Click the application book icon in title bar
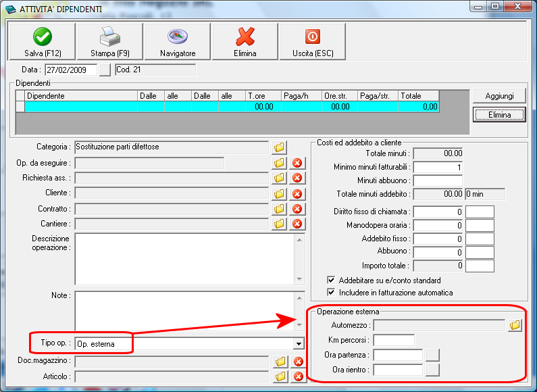 click(x=11, y=9)
